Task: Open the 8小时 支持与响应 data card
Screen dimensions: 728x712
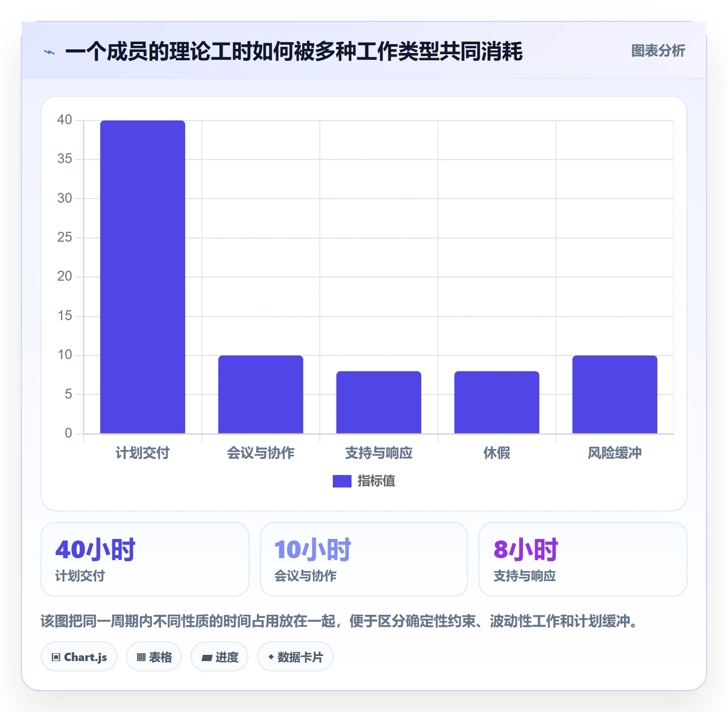Action: tap(583, 559)
